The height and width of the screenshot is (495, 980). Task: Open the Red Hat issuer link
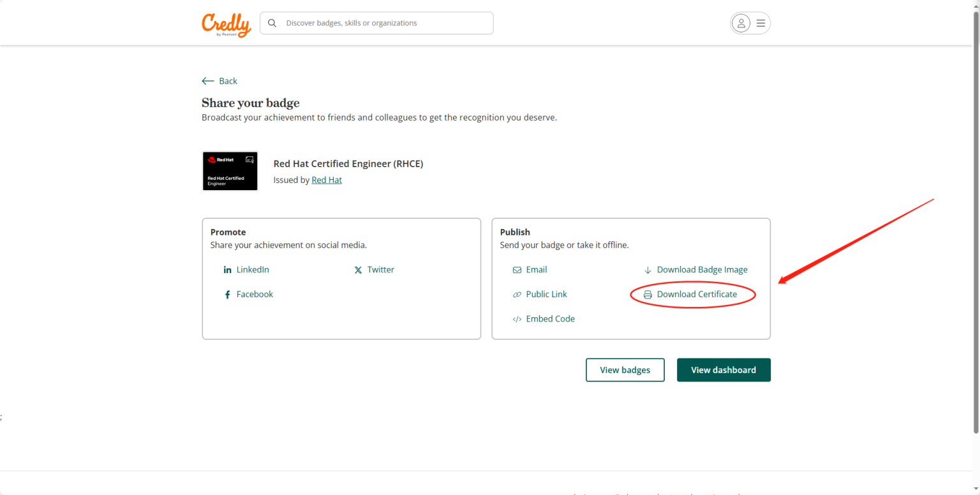(x=327, y=180)
